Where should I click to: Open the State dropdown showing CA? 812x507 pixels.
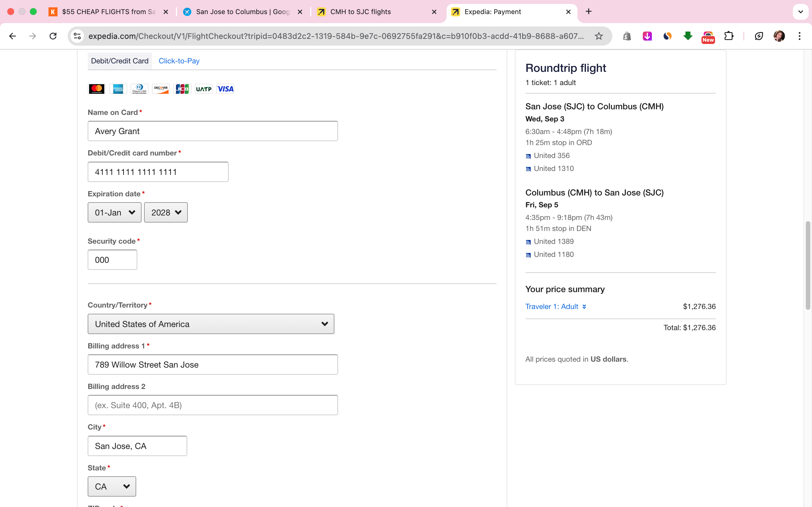(112, 486)
